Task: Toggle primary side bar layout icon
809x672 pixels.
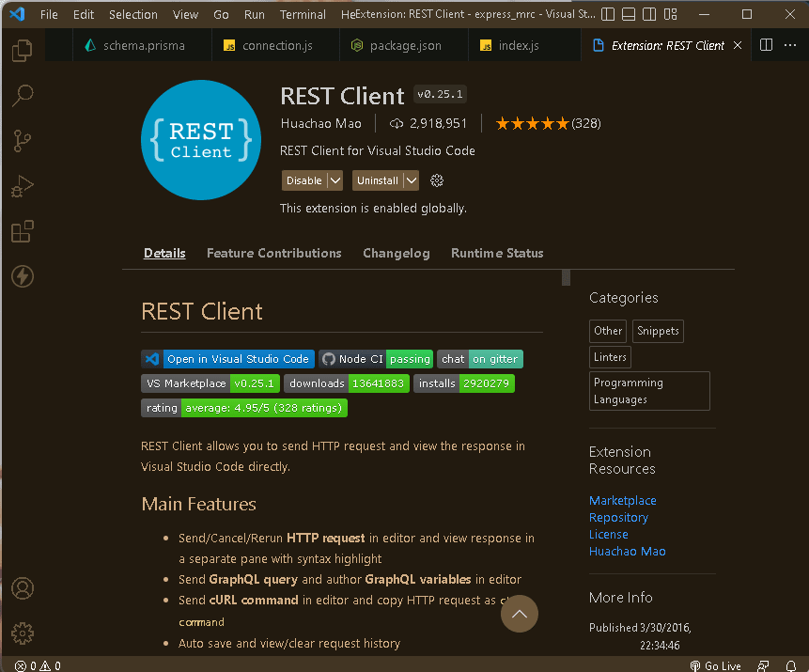Action: [x=608, y=14]
